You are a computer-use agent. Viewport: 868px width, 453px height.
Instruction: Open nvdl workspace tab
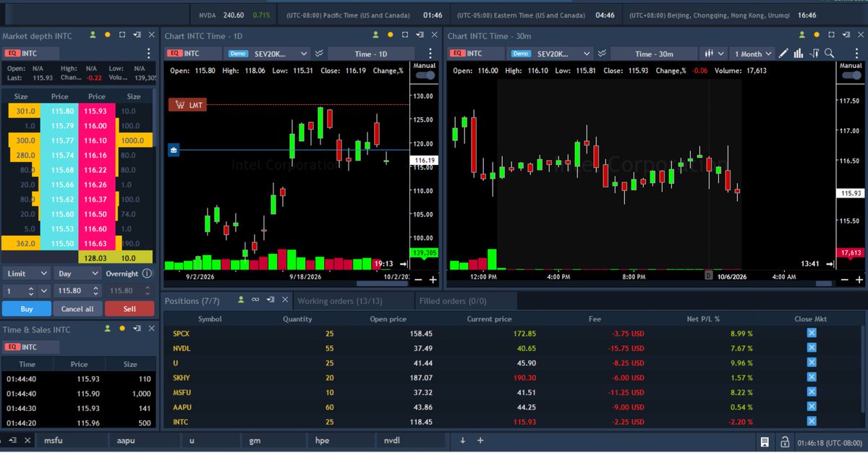coord(412,440)
